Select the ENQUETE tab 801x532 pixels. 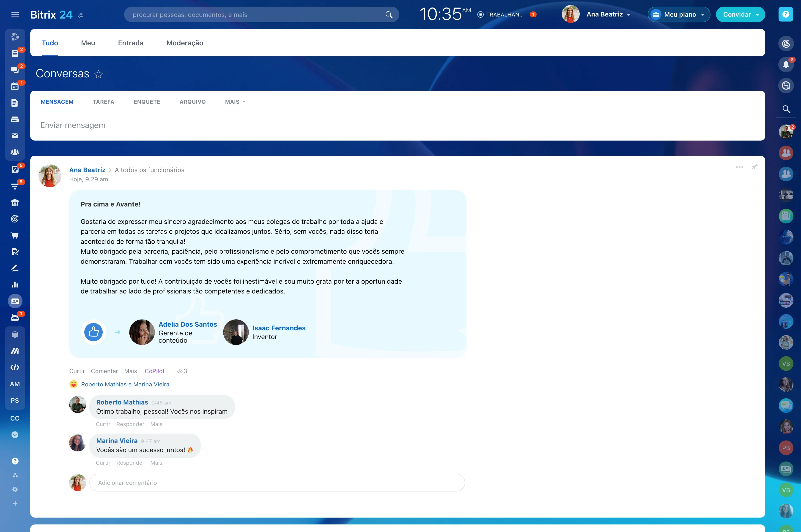(x=147, y=102)
